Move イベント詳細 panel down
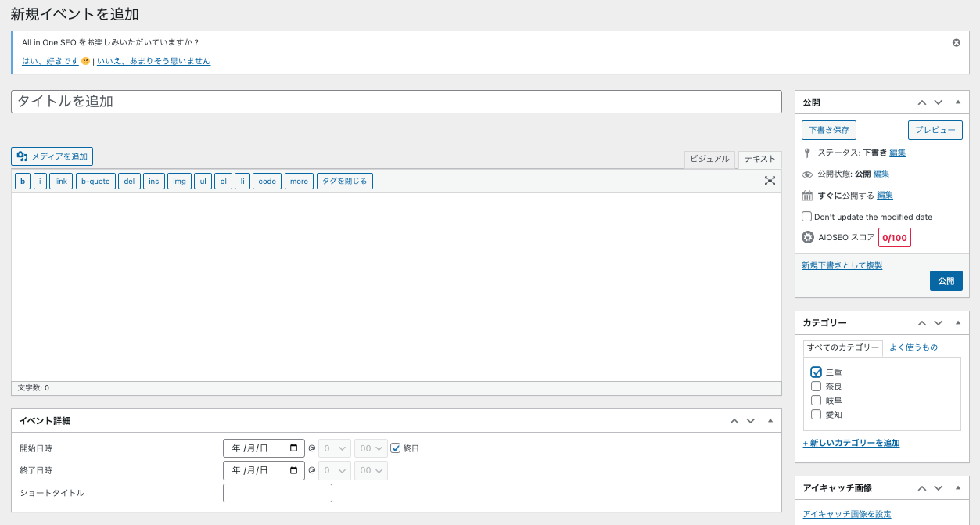The width and height of the screenshot is (980, 525). pos(751,421)
